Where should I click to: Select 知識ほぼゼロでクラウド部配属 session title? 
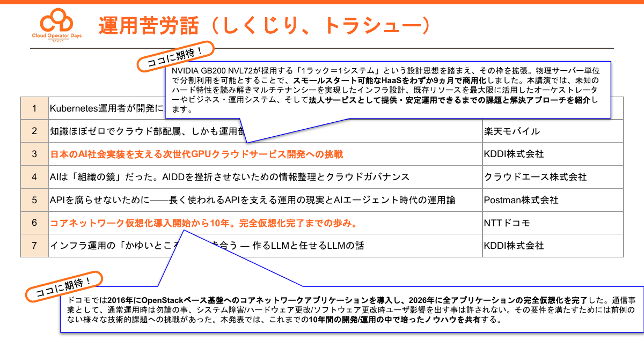tap(148, 131)
